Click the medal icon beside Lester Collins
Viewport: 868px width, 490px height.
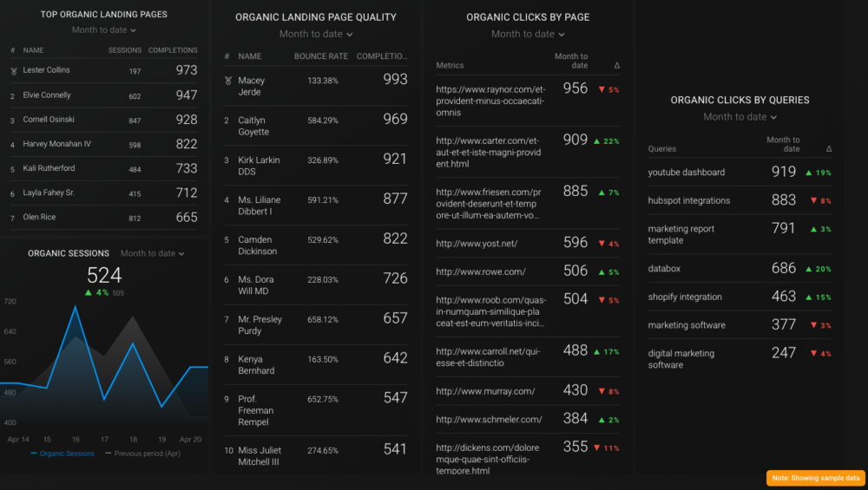12,70
